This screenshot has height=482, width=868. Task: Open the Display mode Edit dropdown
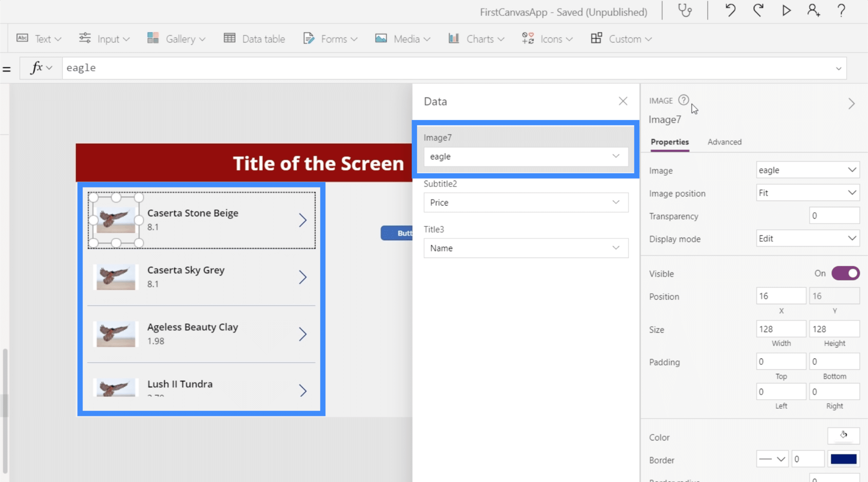pyautogui.click(x=808, y=238)
